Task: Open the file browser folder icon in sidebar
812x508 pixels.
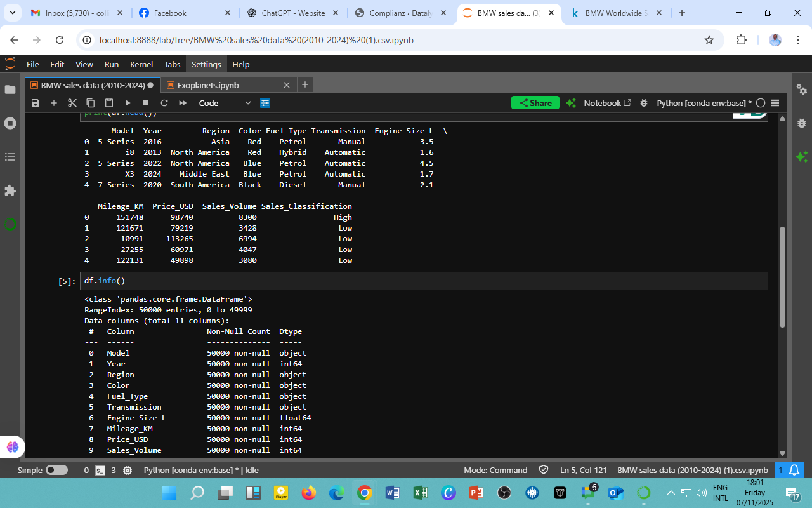Action: click(x=10, y=90)
